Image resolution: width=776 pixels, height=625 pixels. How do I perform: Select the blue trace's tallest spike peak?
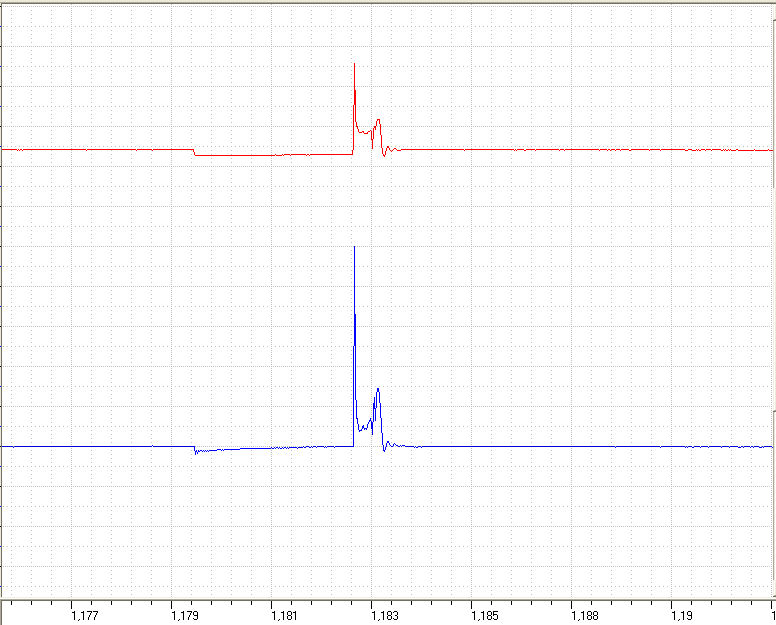354,246
